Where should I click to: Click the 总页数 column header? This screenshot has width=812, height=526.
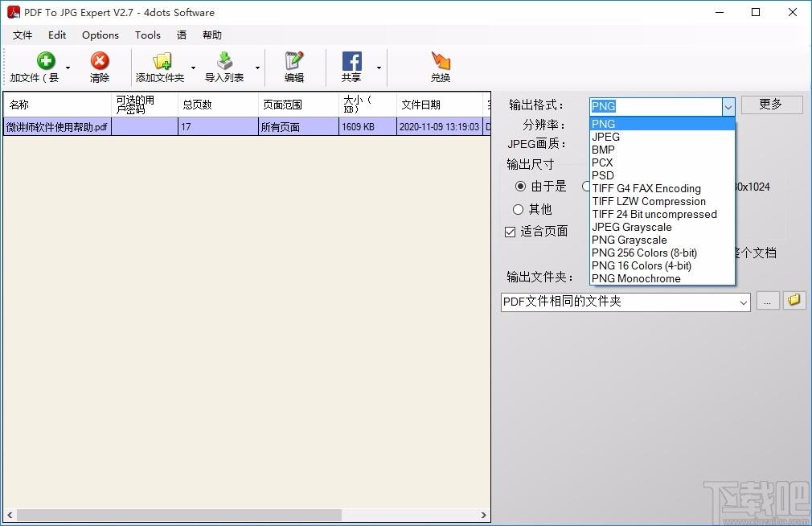[218, 105]
